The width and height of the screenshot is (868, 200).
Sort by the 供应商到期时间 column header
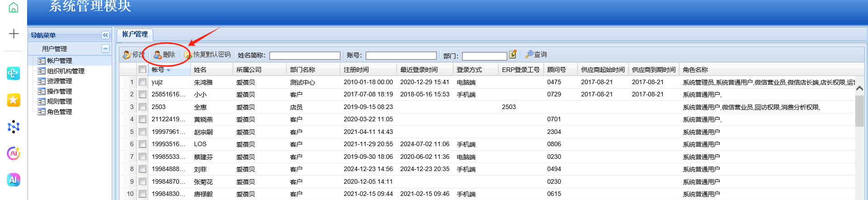click(654, 70)
